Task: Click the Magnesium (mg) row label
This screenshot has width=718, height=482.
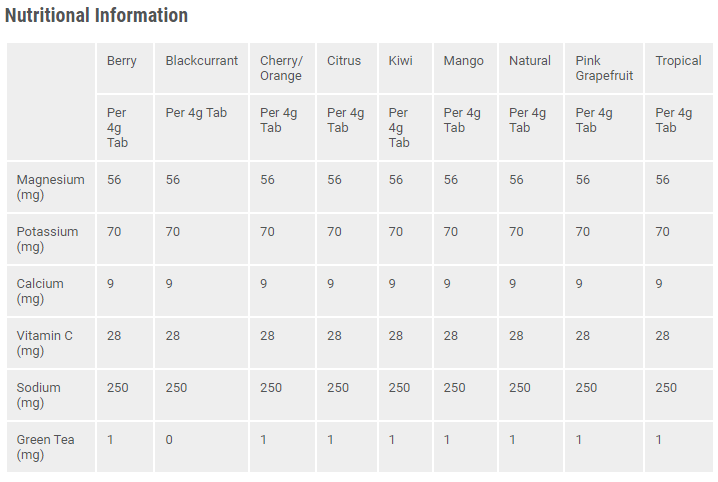Action: (x=50, y=187)
